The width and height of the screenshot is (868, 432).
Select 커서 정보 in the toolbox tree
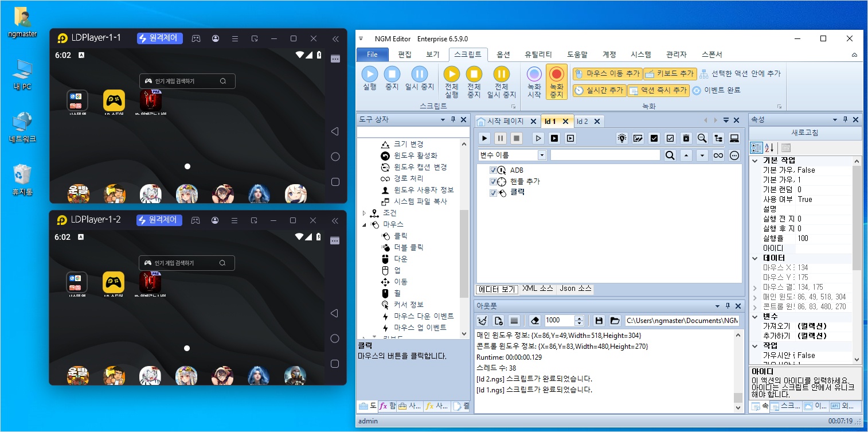408,305
